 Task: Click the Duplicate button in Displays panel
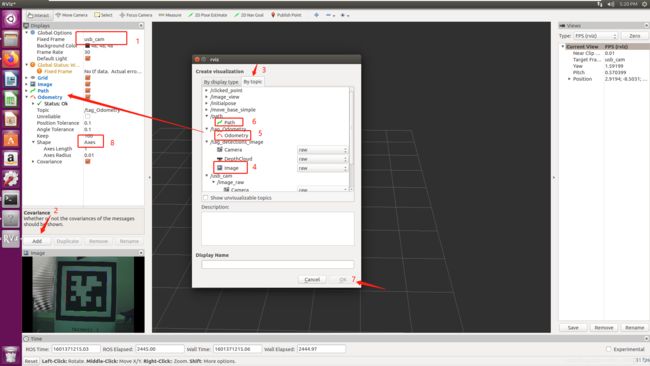(68, 241)
